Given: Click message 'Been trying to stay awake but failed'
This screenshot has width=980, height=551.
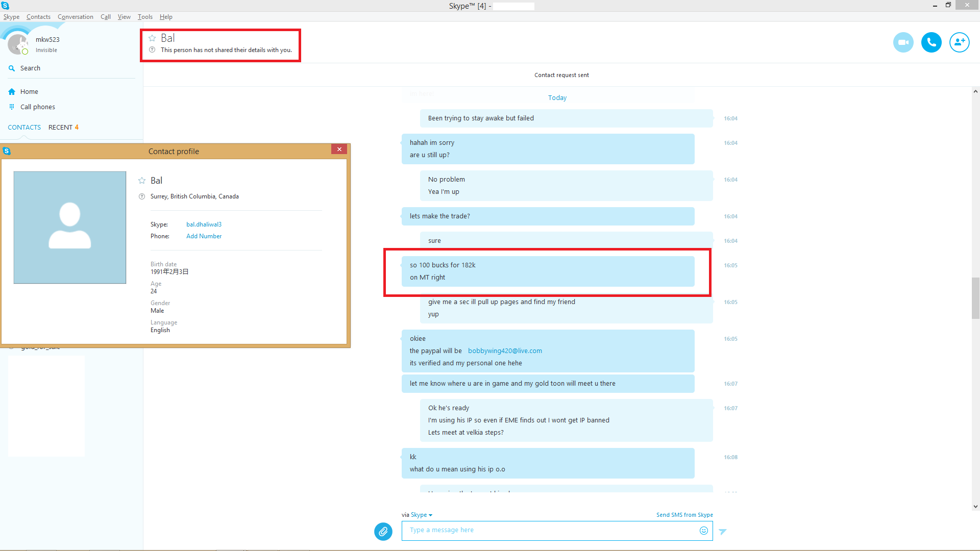Looking at the screenshot, I should pos(481,118).
